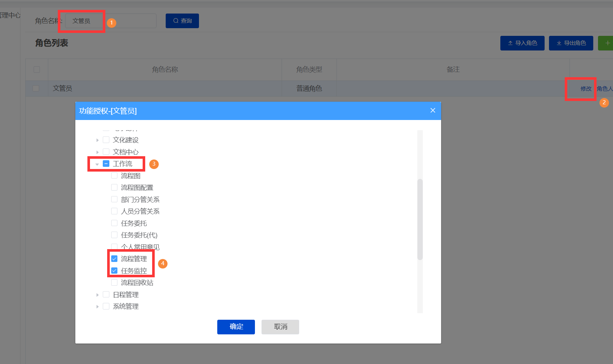This screenshot has height=364, width=613.
Task: Check the 人员分管关系 checkbox
Action: pyautogui.click(x=114, y=211)
